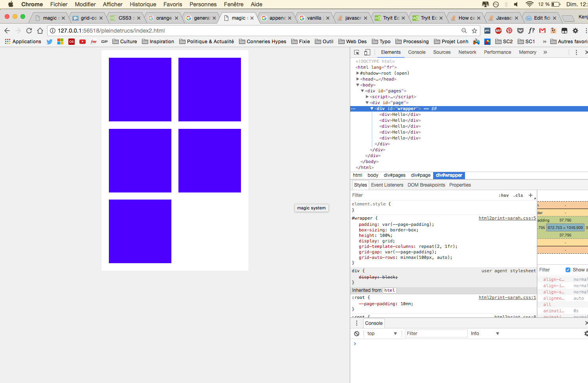
Task: Click the ellipsis beside the wrapper node
Action: (353, 109)
